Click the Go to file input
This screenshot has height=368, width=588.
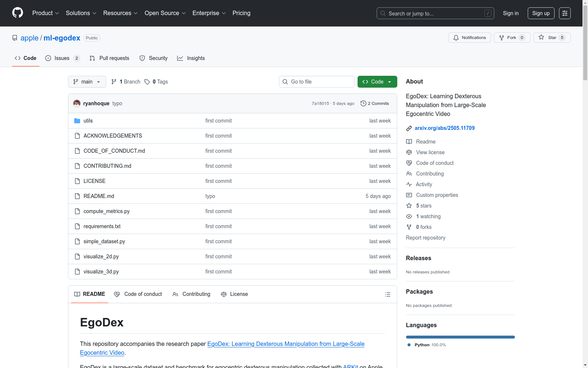click(x=317, y=82)
